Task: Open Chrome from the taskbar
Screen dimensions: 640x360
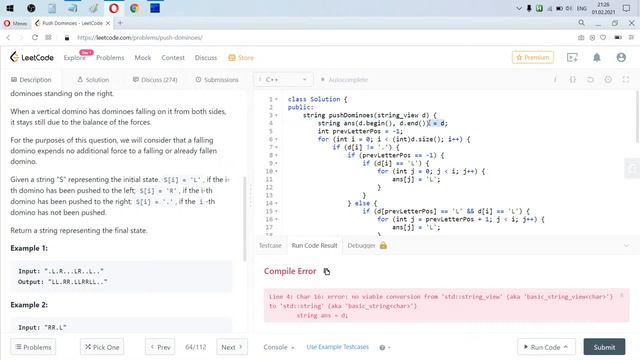Action: (135, 8)
